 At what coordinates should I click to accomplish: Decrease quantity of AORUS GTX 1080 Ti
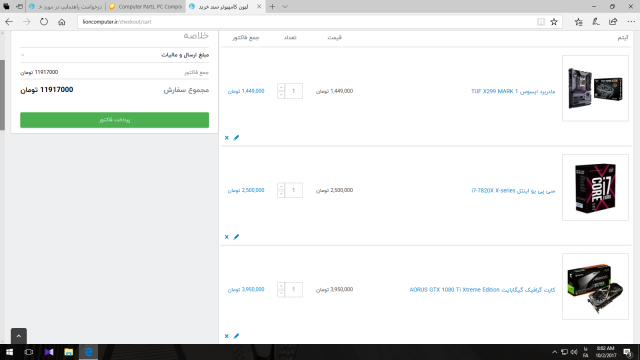coord(281,293)
